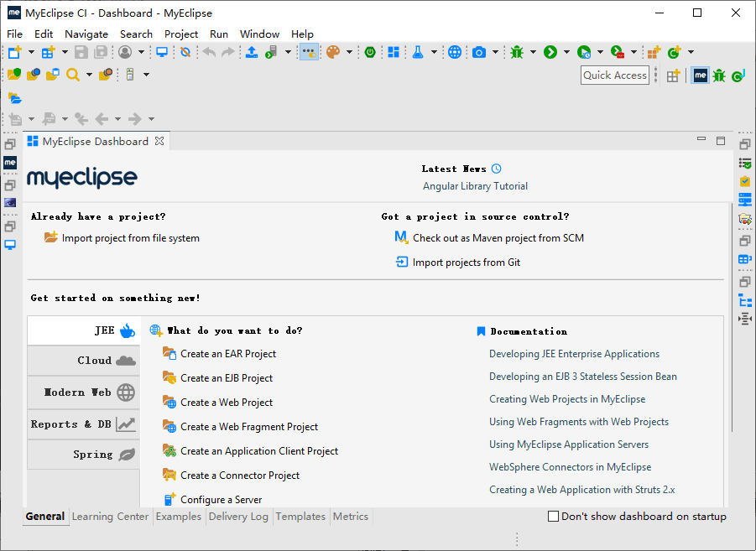The height and width of the screenshot is (551, 756).
Task: Switch to the Learning Center tab
Action: point(110,517)
